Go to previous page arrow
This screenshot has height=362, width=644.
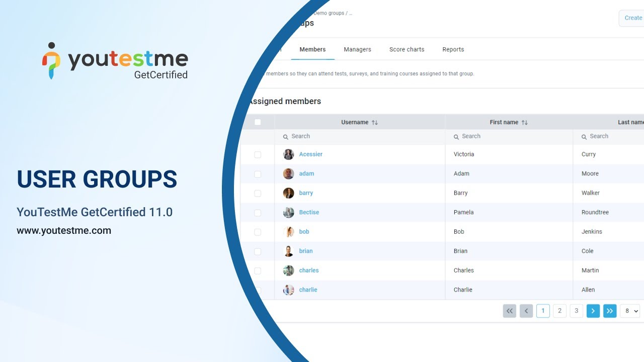[x=526, y=311]
